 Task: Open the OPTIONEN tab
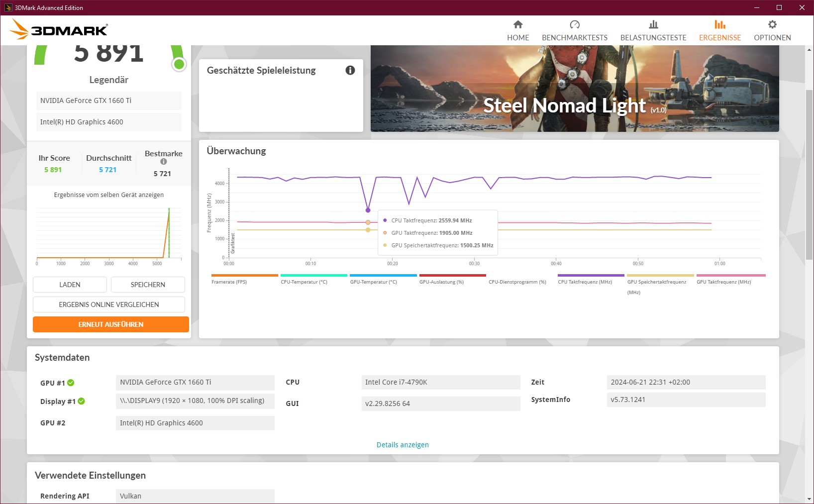pos(772,31)
